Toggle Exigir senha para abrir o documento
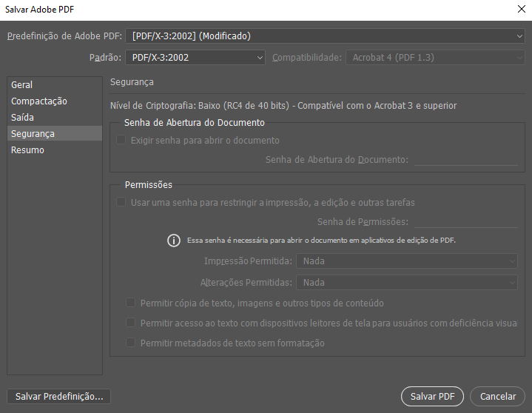This screenshot has height=413, width=532. click(x=121, y=140)
